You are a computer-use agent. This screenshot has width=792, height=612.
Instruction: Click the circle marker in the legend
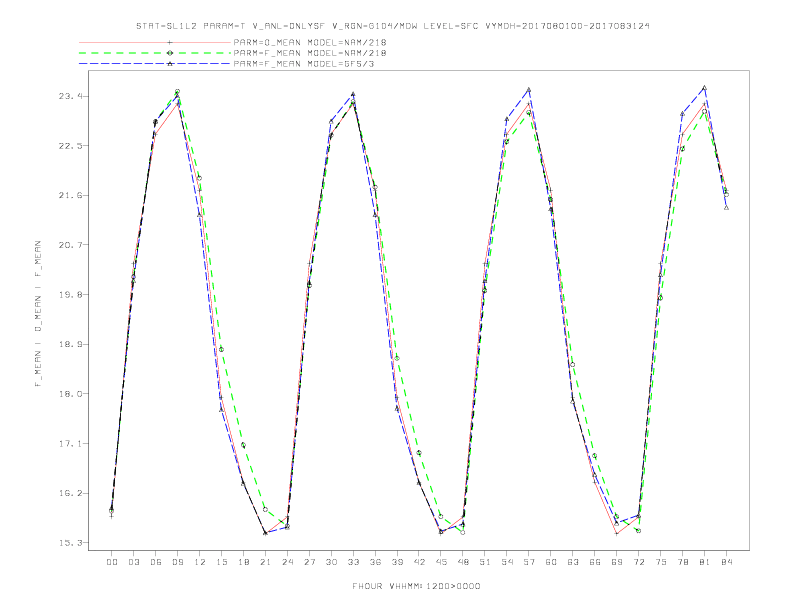pyautogui.click(x=170, y=53)
